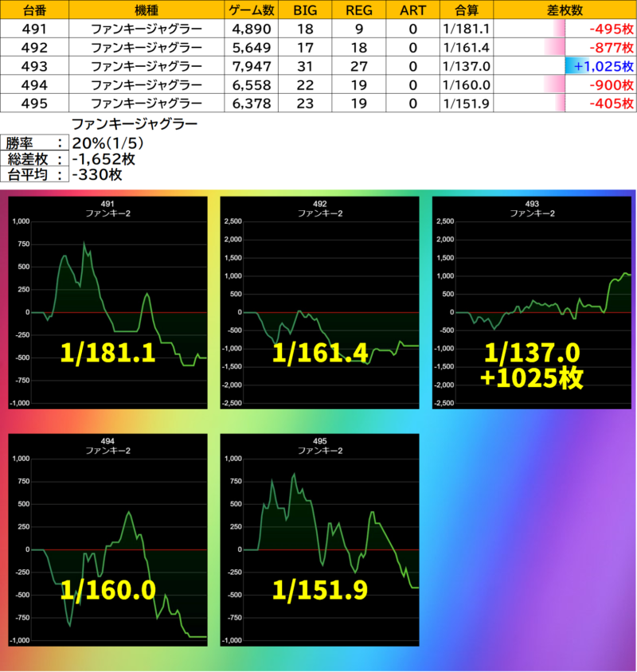Click the 1/151.9 cell in the table
This screenshot has width=637, height=672.
point(467,104)
